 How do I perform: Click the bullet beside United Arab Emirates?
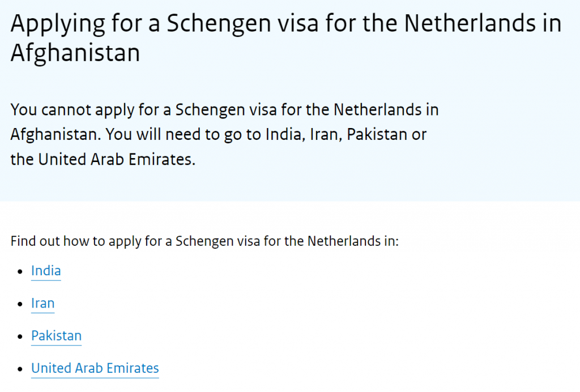tap(21, 368)
